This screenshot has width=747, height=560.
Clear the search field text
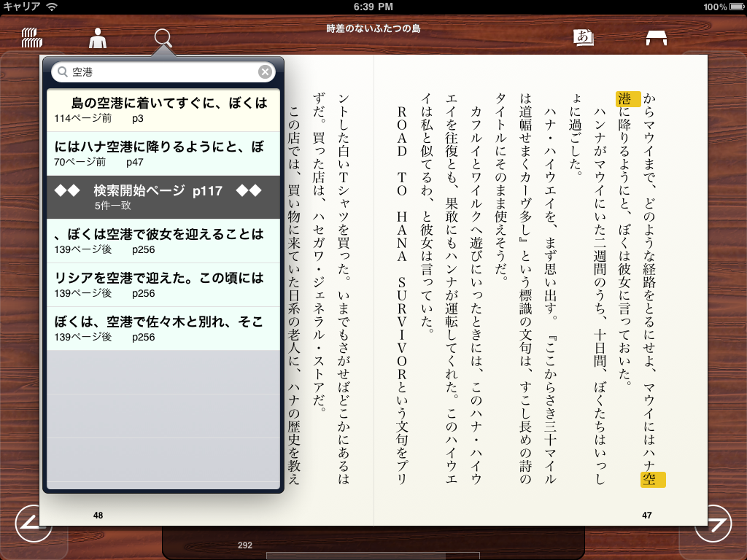pos(265,71)
